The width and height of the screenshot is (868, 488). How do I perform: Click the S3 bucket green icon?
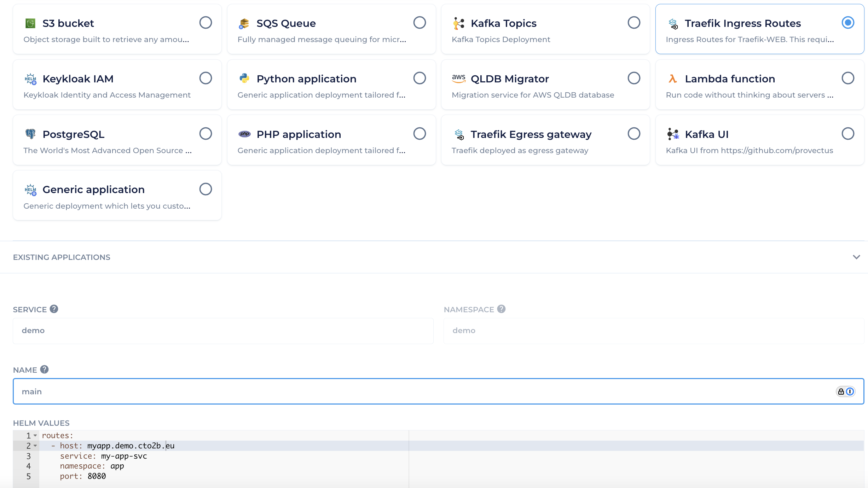(30, 23)
